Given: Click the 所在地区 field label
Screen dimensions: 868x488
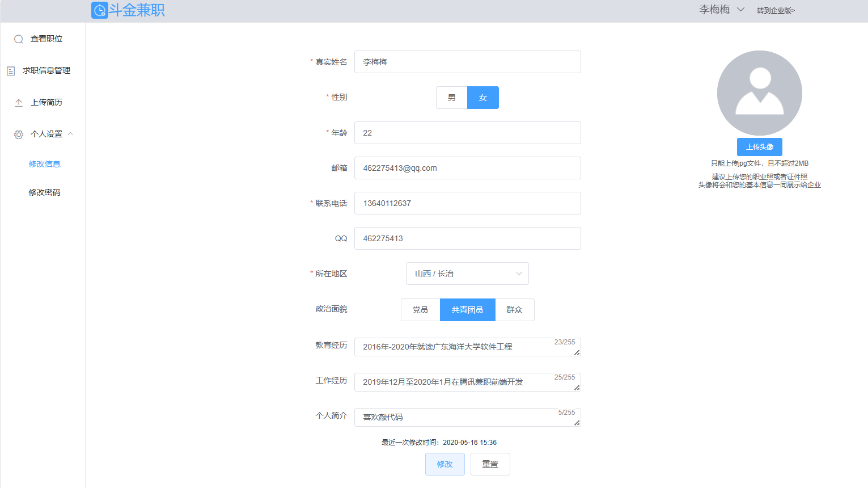Looking at the screenshot, I should coord(331,274).
